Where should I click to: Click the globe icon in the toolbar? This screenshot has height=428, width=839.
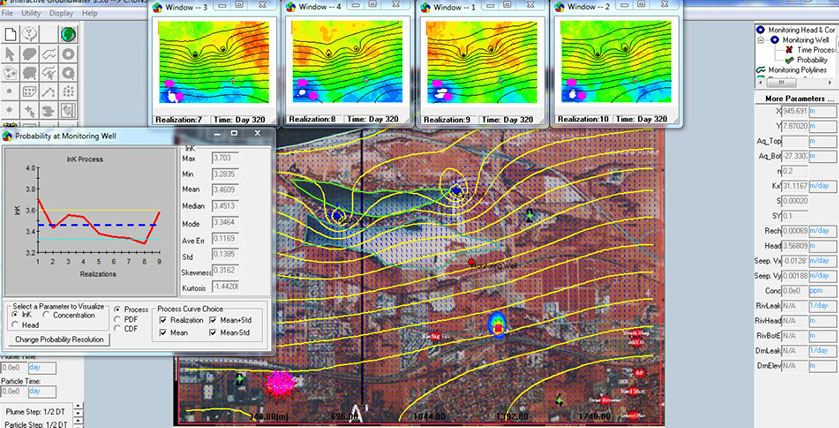69,35
